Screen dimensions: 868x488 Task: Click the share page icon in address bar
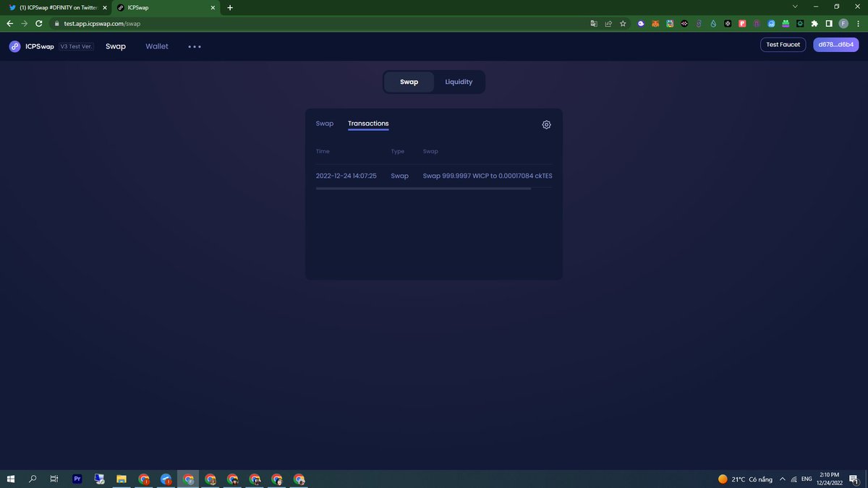(608, 23)
